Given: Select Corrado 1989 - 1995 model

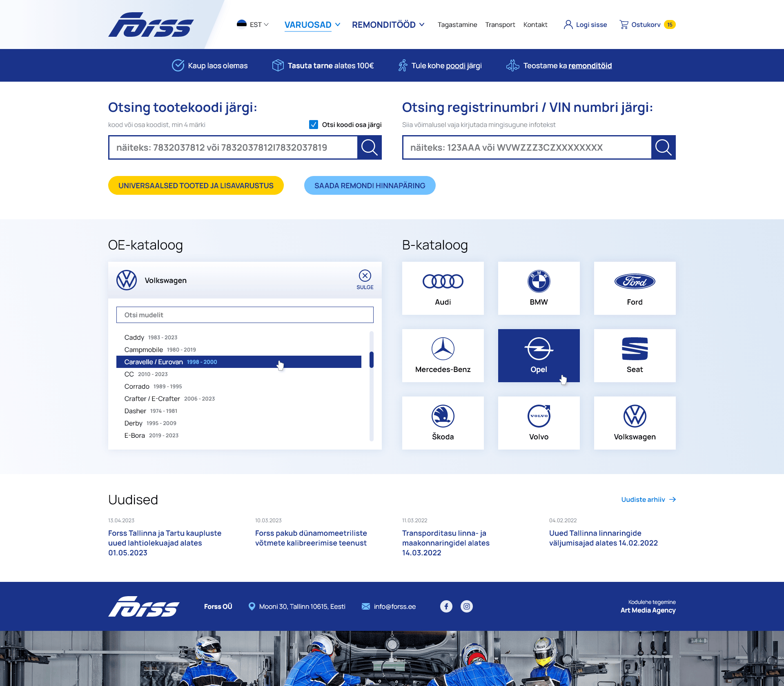Looking at the screenshot, I should coord(239,386).
